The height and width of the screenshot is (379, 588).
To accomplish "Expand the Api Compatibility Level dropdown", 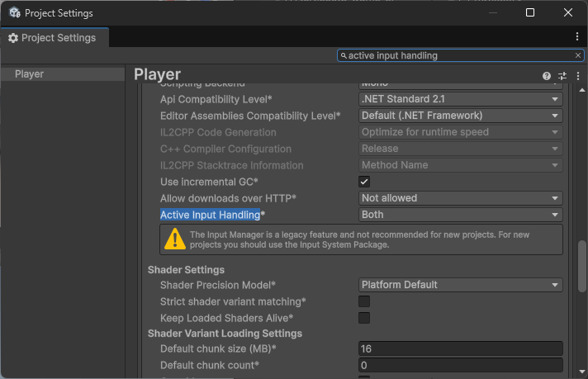I will (x=461, y=99).
